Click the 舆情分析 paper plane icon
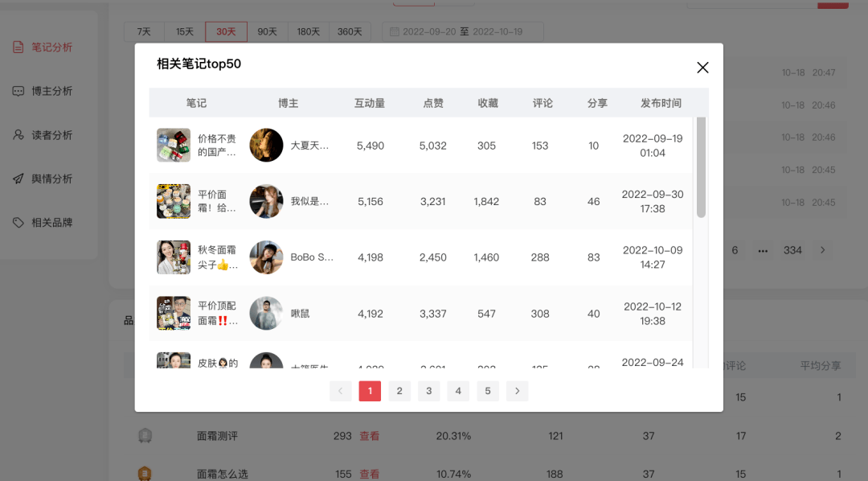 (18, 179)
